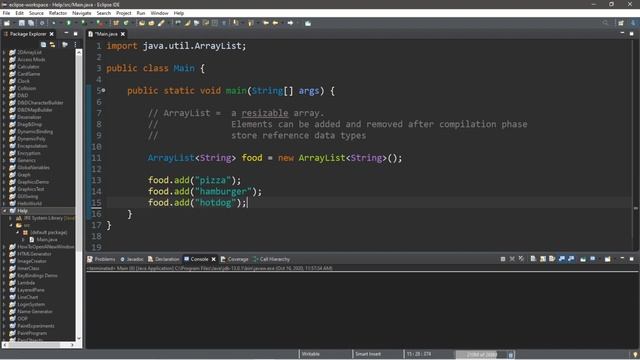
Task: Switch to the Declaration tab
Action: point(164,259)
